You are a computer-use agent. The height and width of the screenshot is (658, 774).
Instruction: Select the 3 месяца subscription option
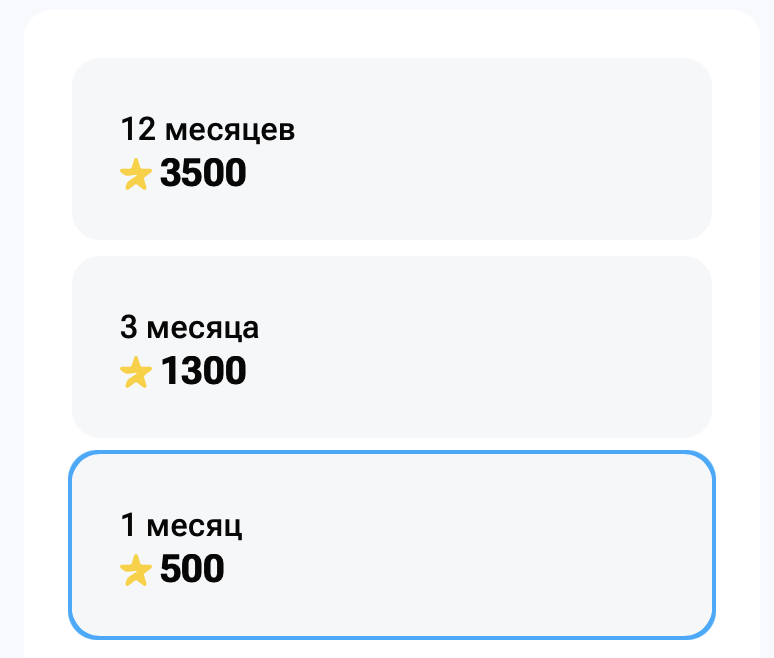(391, 346)
